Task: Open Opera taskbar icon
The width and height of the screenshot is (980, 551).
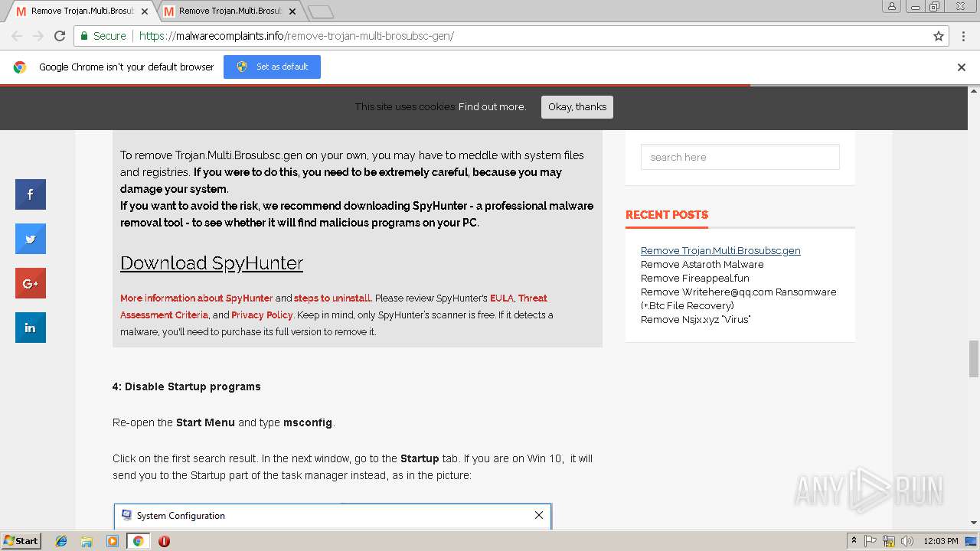Action: click(x=164, y=541)
